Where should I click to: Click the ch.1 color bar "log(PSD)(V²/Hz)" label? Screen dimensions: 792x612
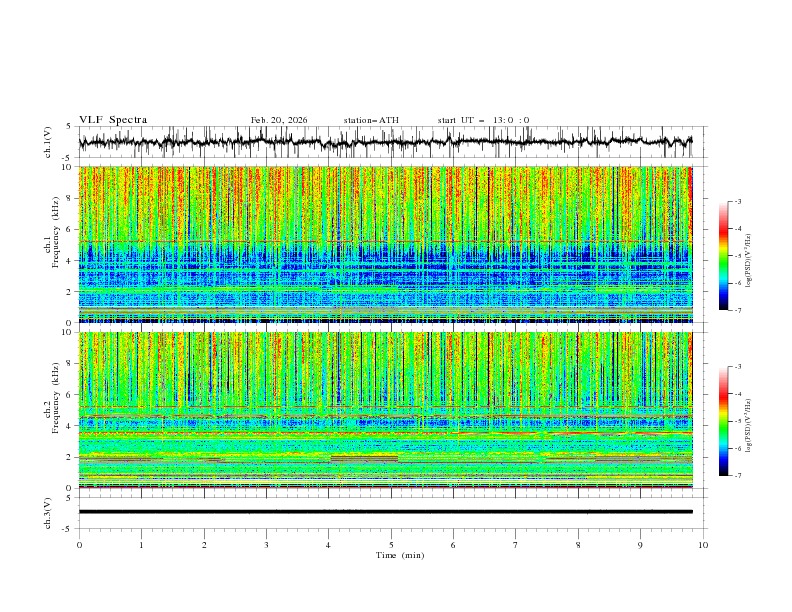pos(749,261)
